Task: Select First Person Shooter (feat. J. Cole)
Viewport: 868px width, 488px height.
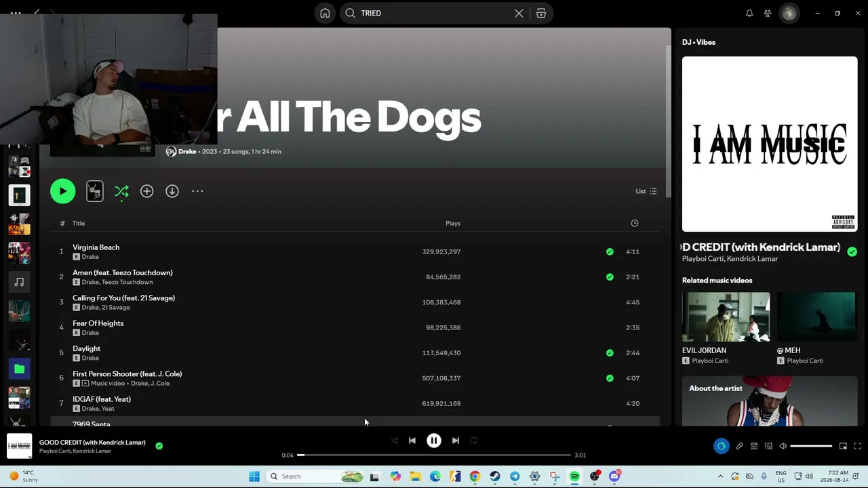Action: (127, 373)
